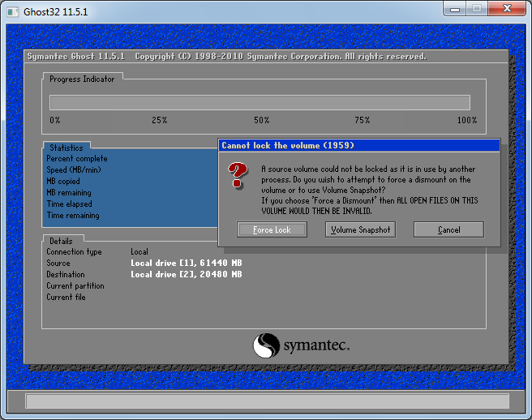532x420 pixels.
Task: Cancel the volume lock dialog
Action: pos(449,229)
